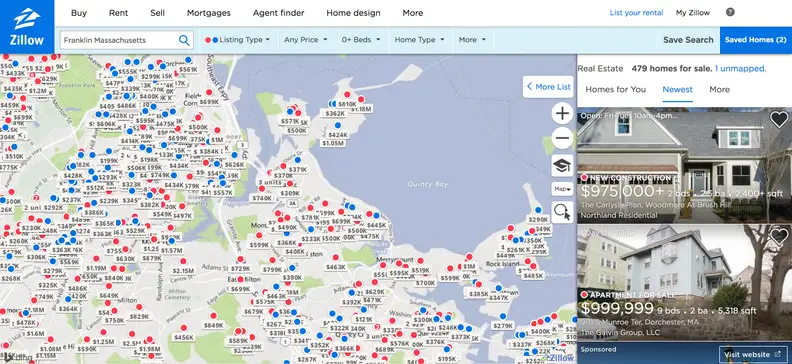Click the $1.18M map price marker
This screenshot has height=364, width=792.
tap(361, 109)
